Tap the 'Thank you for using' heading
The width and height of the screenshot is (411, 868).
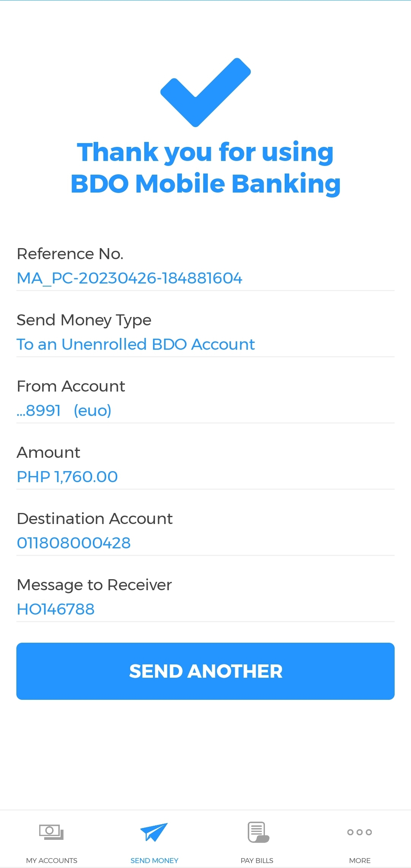(x=205, y=152)
